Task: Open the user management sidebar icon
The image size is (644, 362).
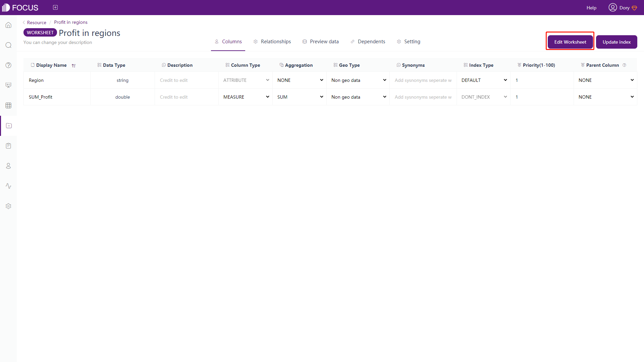Action: [x=8, y=166]
